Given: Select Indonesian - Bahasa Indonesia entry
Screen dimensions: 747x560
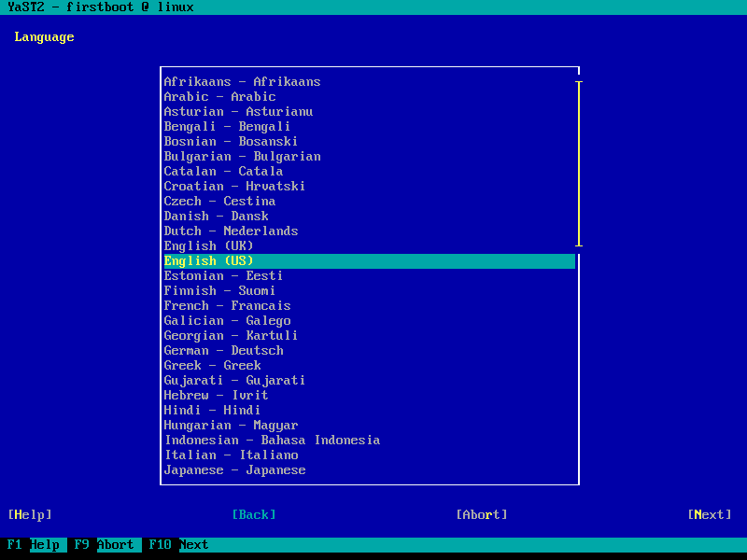Looking at the screenshot, I should pos(272,441).
